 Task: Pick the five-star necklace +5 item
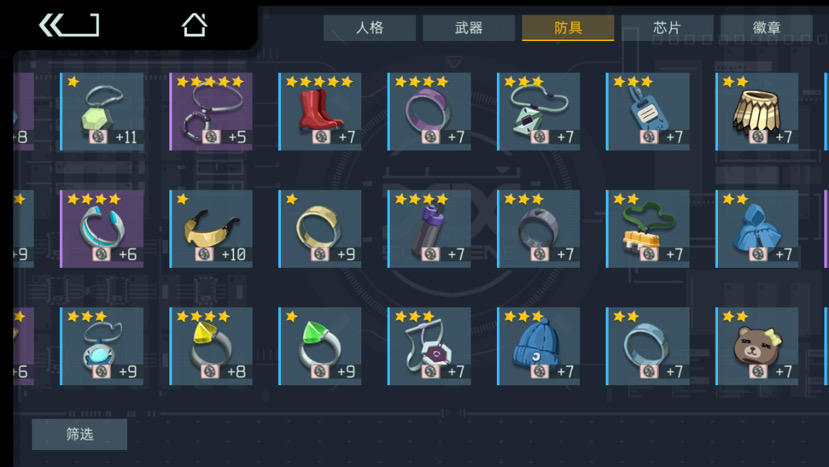pos(211,112)
